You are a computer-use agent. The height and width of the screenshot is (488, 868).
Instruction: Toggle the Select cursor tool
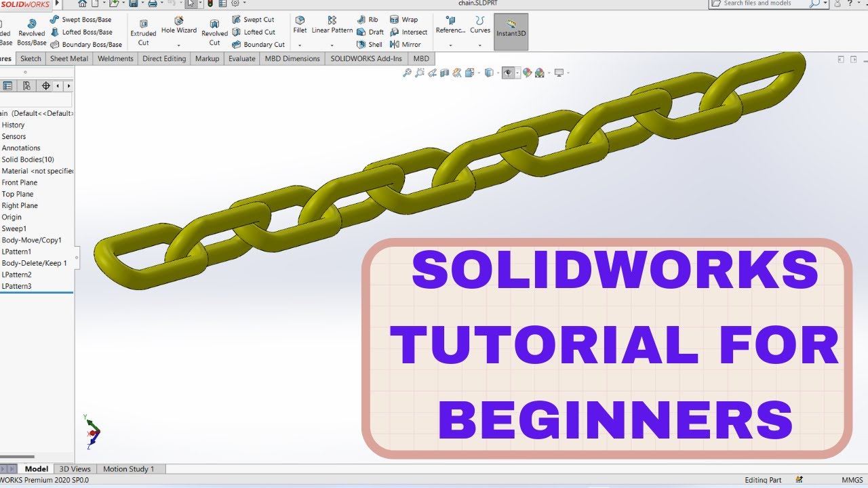pyautogui.click(x=191, y=3)
